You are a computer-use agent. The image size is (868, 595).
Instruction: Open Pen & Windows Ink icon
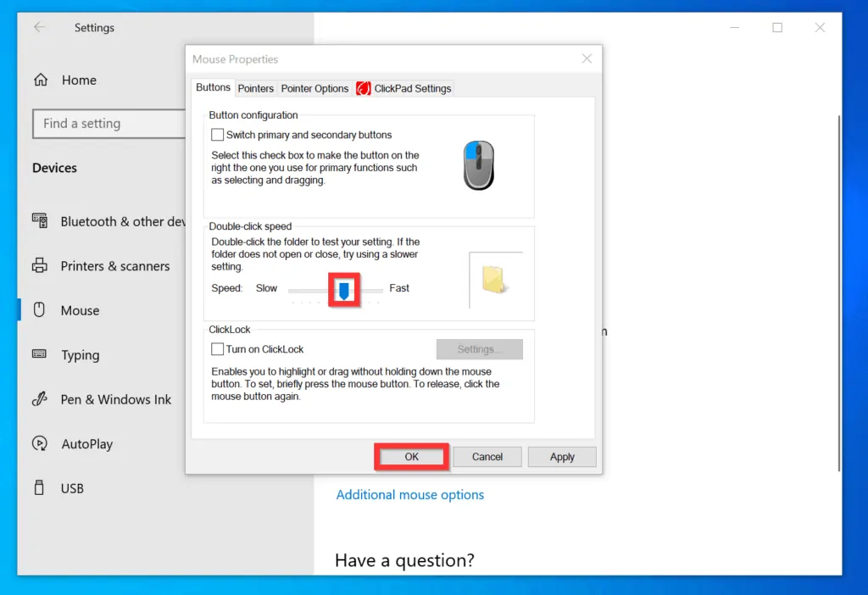click(40, 399)
